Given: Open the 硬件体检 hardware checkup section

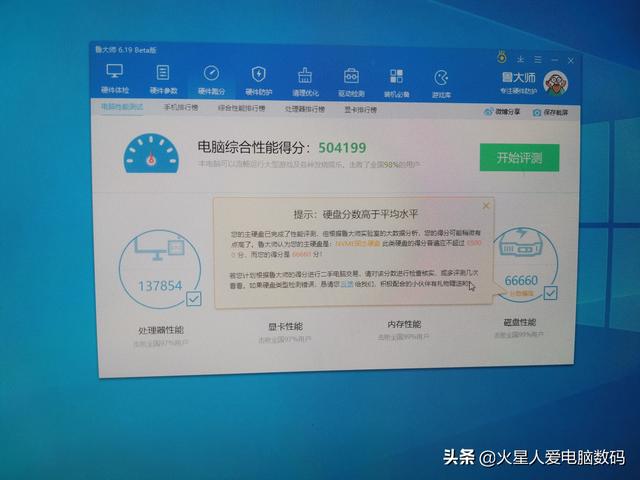Looking at the screenshot, I should (x=115, y=79).
